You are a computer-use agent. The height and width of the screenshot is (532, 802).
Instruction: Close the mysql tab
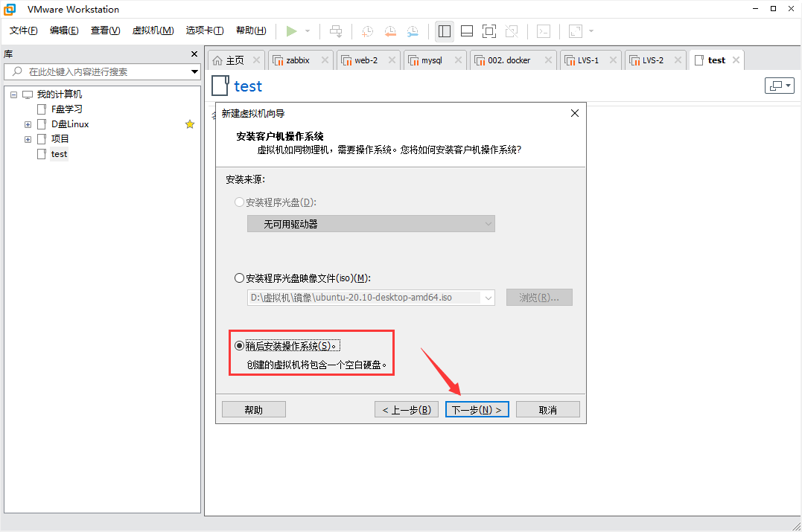(x=458, y=60)
